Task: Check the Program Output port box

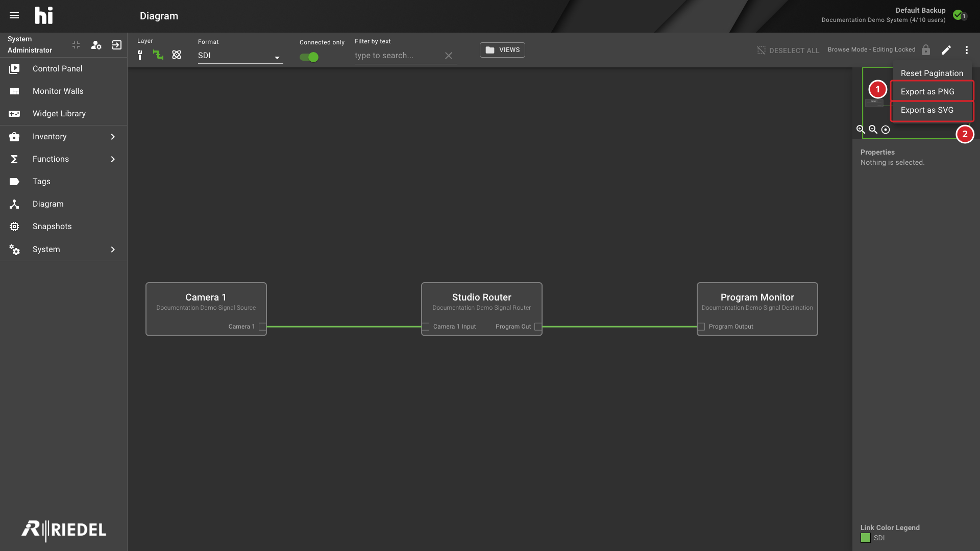Action: pyautogui.click(x=701, y=327)
